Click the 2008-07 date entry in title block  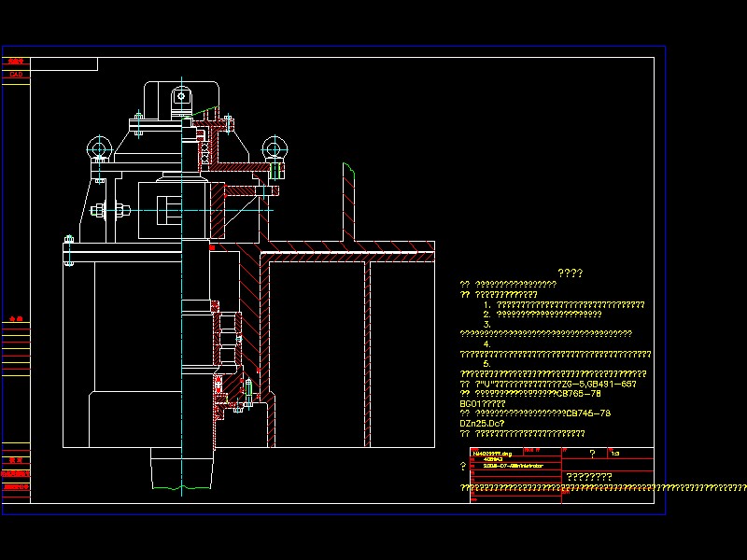tap(515, 466)
